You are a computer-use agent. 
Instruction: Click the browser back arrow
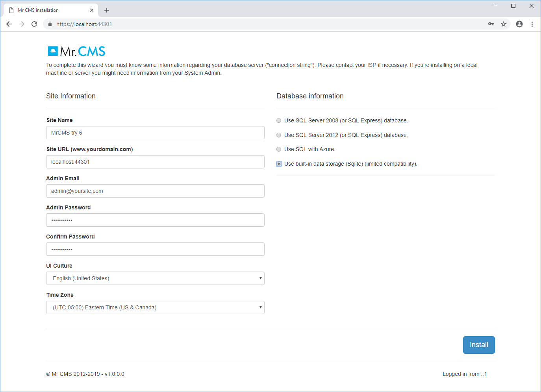(9, 24)
